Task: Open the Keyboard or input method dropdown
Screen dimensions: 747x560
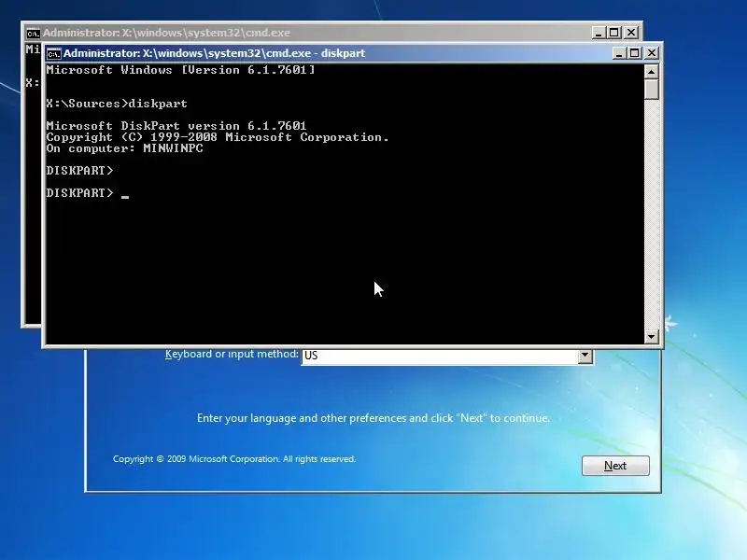Action: (x=585, y=356)
